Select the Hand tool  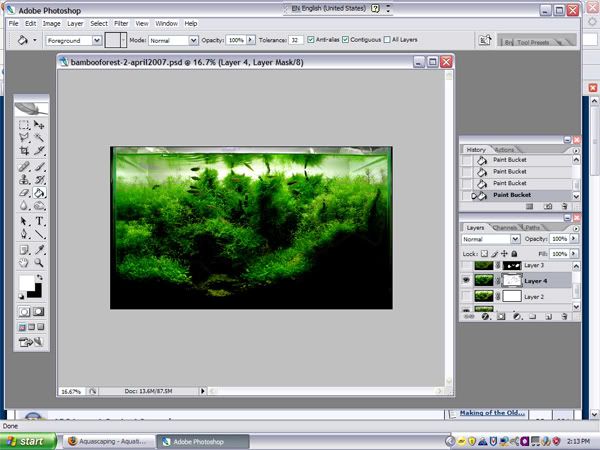[24, 262]
